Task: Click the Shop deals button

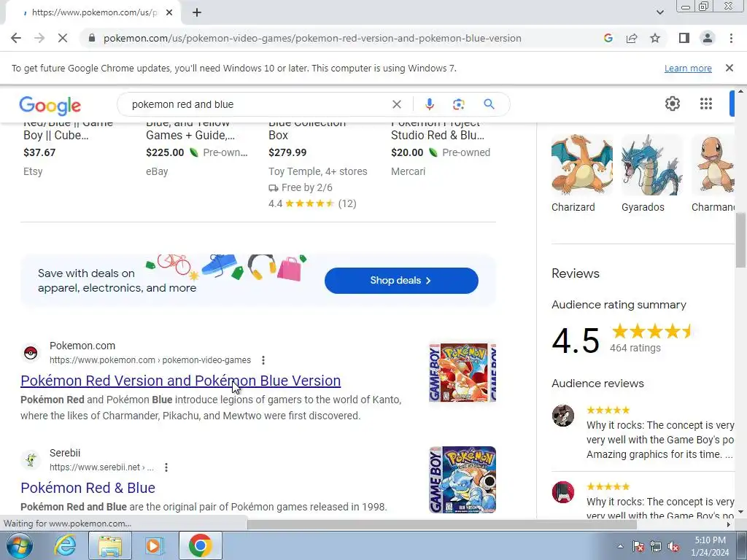Action: coord(401,281)
